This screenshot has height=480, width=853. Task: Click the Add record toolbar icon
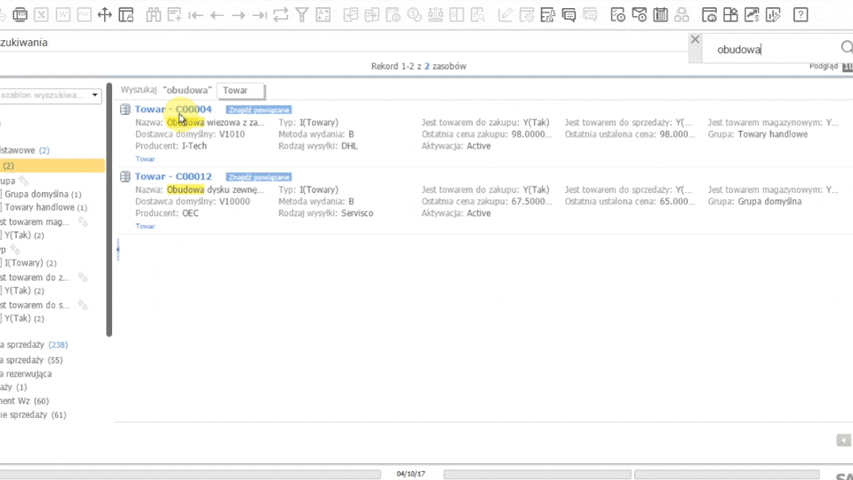tap(175, 15)
